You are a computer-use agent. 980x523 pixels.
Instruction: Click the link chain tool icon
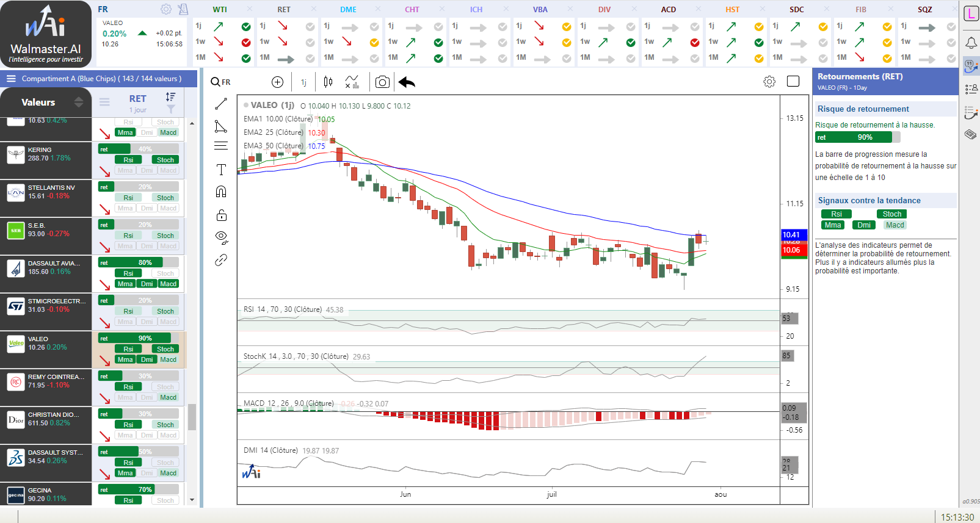click(x=221, y=260)
